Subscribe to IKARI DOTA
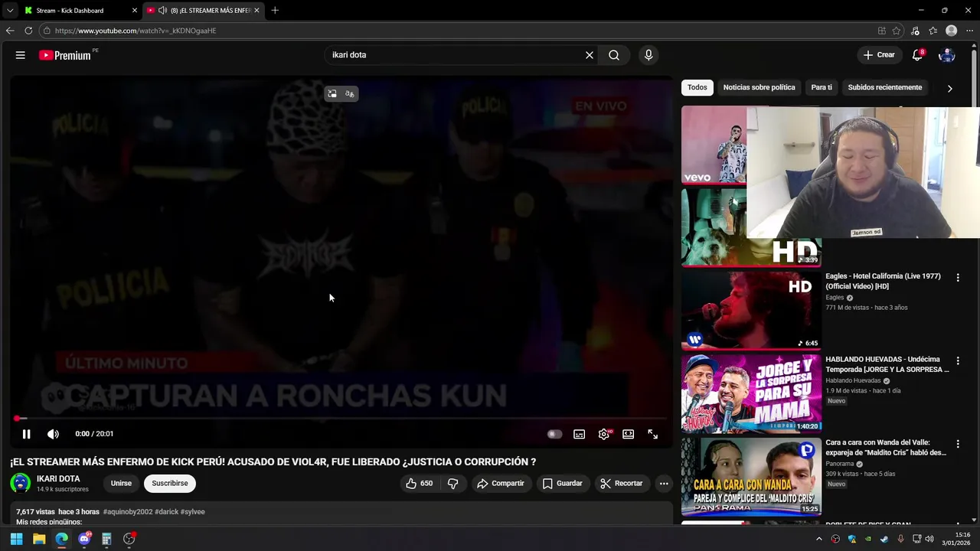980x551 pixels. (x=170, y=484)
